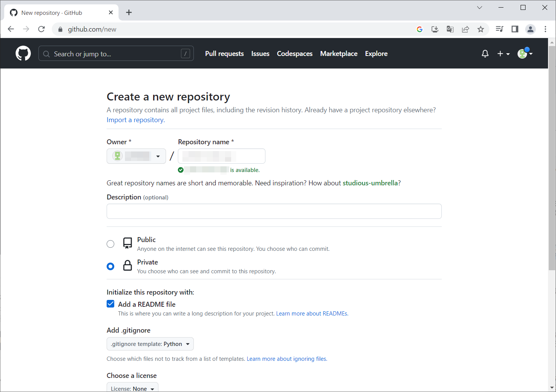The image size is (556, 392).
Task: Click the Description input field
Action: pos(274,211)
